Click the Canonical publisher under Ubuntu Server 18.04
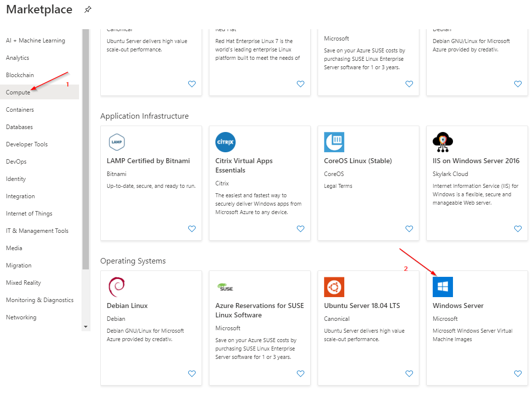The image size is (532, 394). pos(336,319)
